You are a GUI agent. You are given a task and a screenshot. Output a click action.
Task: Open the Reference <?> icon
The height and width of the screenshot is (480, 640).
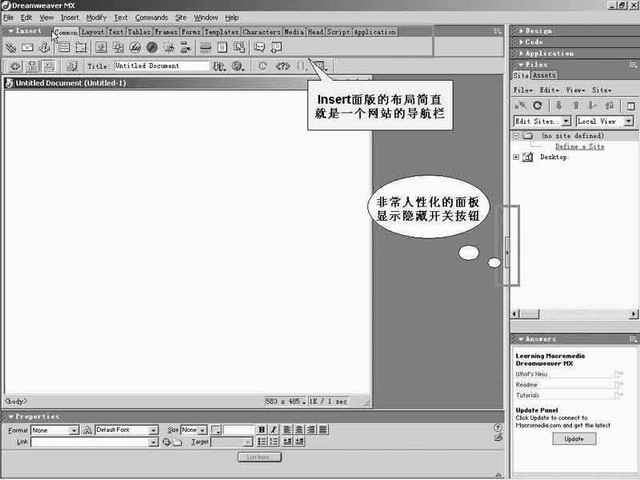tap(283, 66)
